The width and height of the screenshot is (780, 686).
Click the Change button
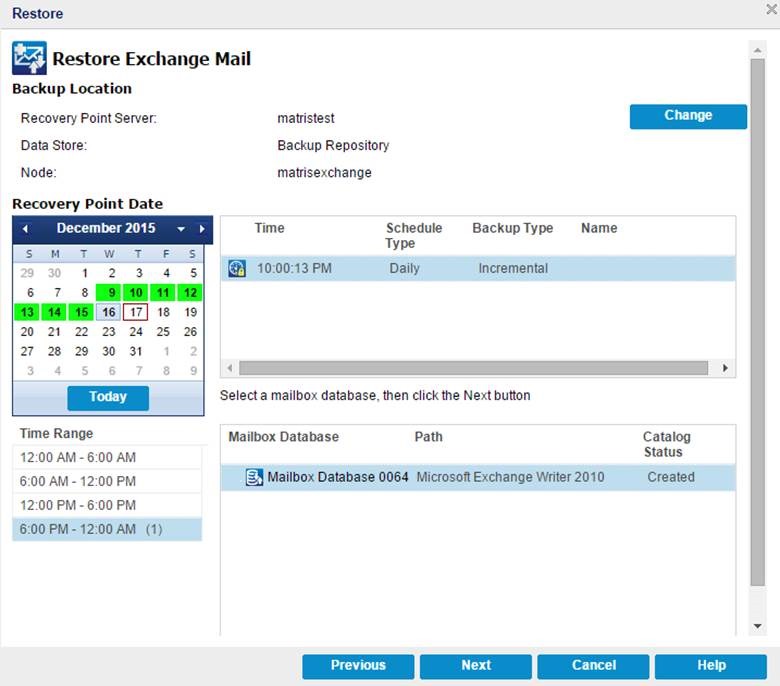pyautogui.click(x=688, y=116)
